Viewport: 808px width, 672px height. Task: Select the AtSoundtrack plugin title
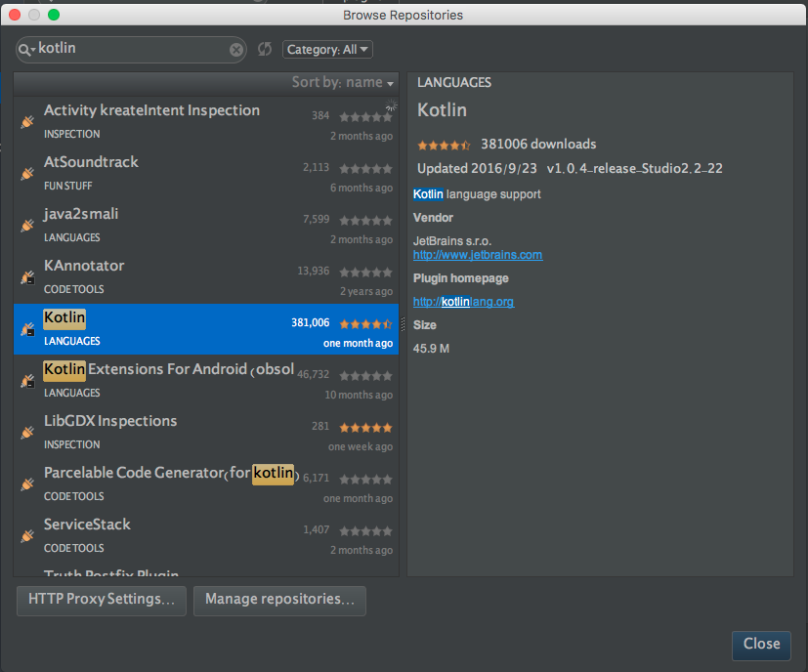point(91,162)
